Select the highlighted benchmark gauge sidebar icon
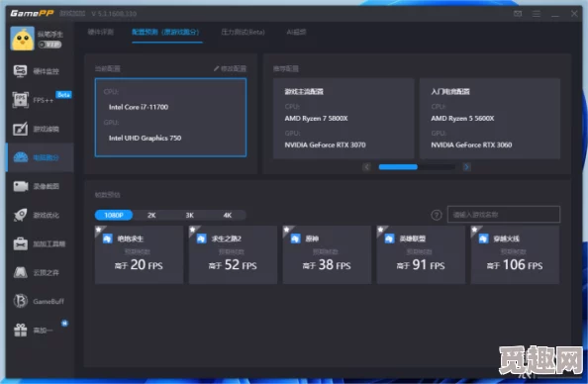Viewport: 588px width, 384px height. coord(21,157)
